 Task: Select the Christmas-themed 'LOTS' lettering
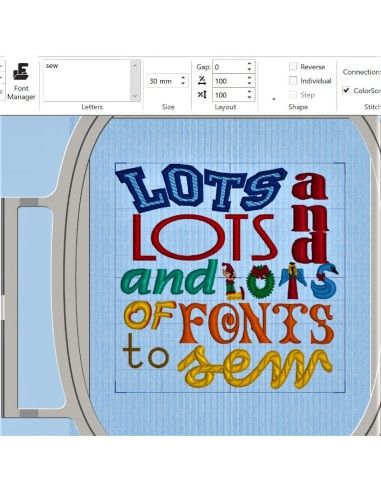click(x=281, y=281)
